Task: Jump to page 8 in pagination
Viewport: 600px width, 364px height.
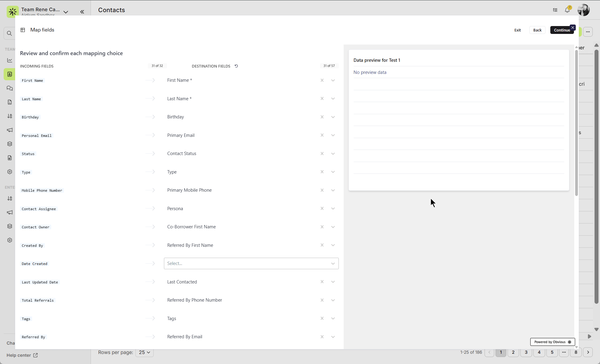Action: point(576,352)
